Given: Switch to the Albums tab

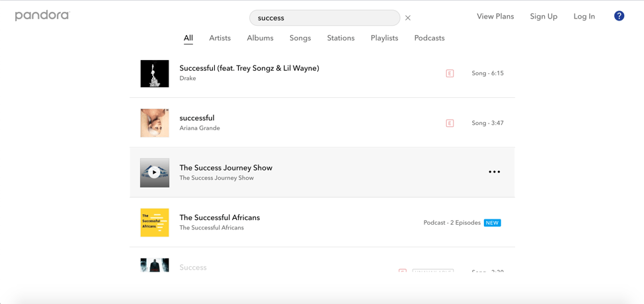Looking at the screenshot, I should click(260, 38).
